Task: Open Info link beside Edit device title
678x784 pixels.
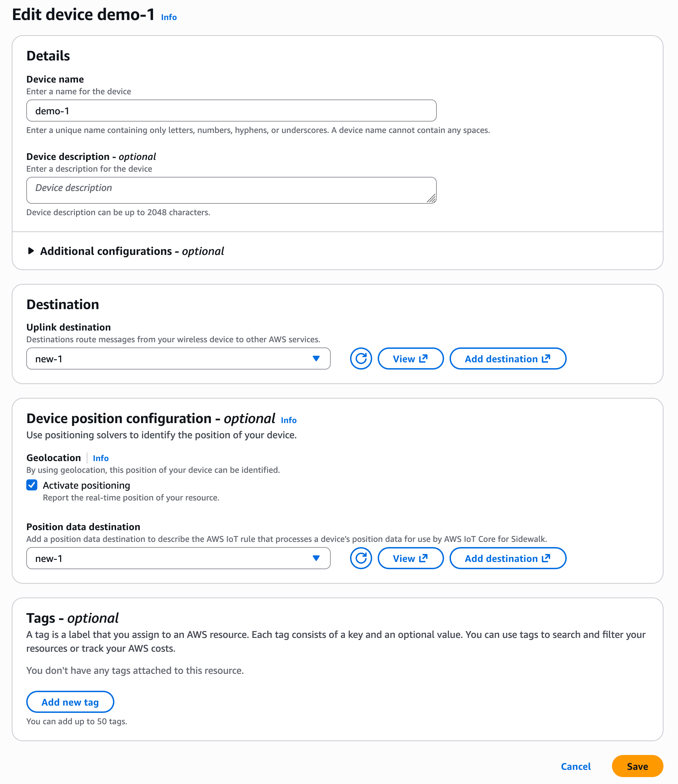Action: pyautogui.click(x=169, y=17)
